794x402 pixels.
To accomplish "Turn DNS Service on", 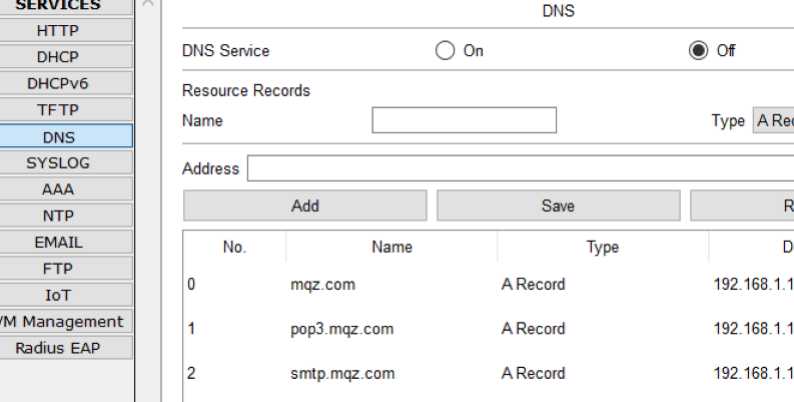I will coord(444,51).
